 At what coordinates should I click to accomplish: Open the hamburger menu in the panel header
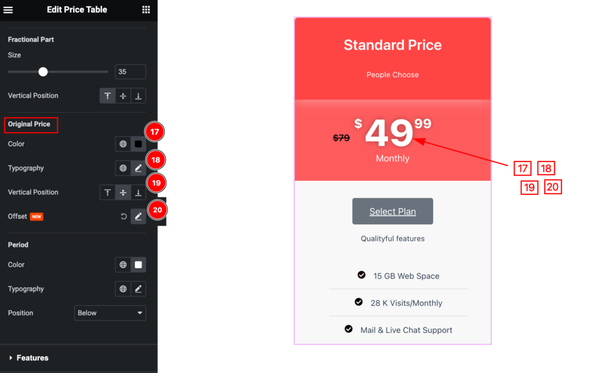(8, 10)
